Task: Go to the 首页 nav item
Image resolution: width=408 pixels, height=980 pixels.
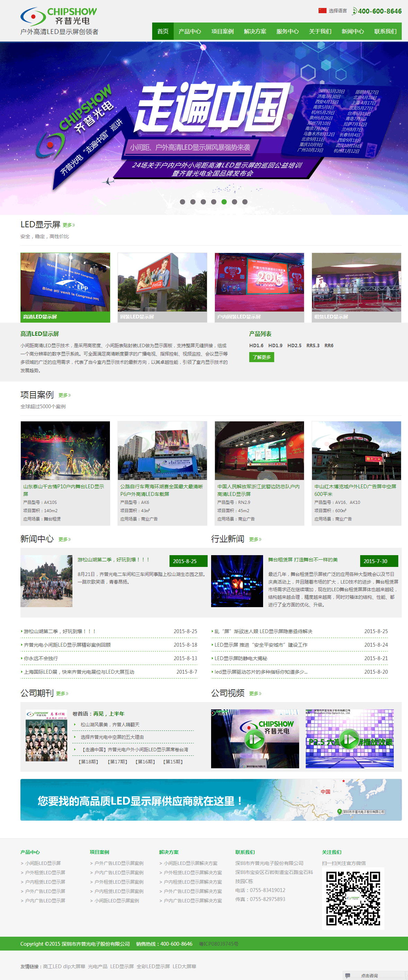Action: coord(163,31)
